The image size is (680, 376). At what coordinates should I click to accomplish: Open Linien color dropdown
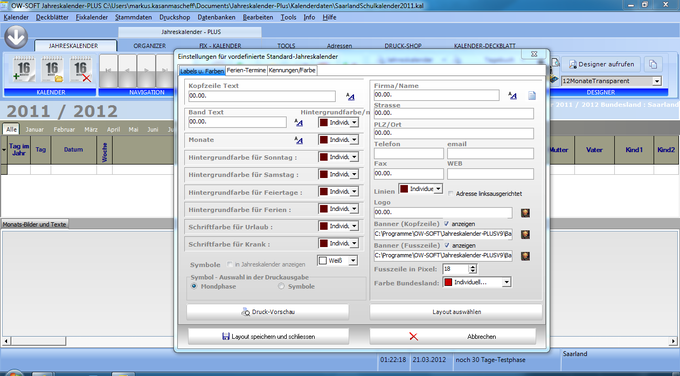(x=438, y=189)
